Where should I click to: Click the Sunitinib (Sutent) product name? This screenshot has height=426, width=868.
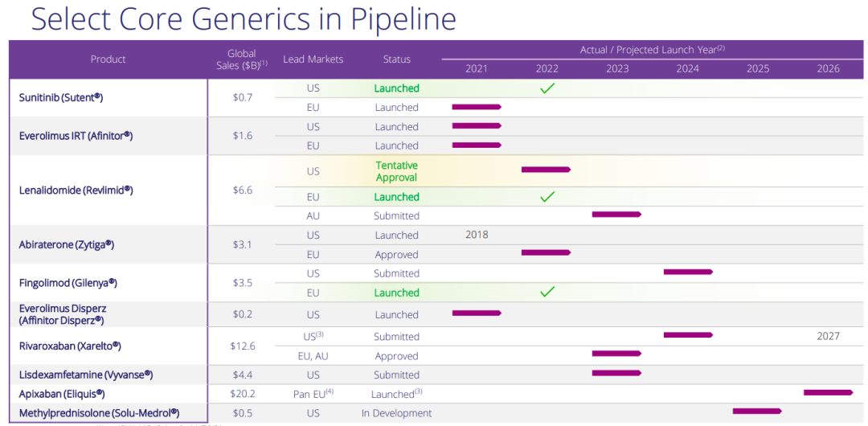pos(61,97)
